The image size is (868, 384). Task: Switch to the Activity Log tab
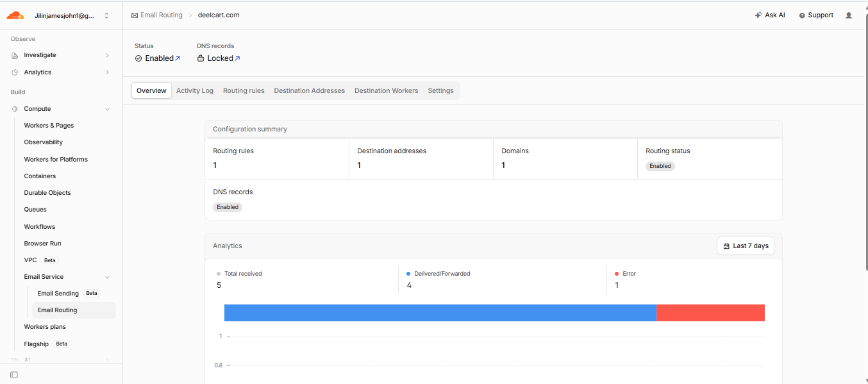[x=195, y=90]
